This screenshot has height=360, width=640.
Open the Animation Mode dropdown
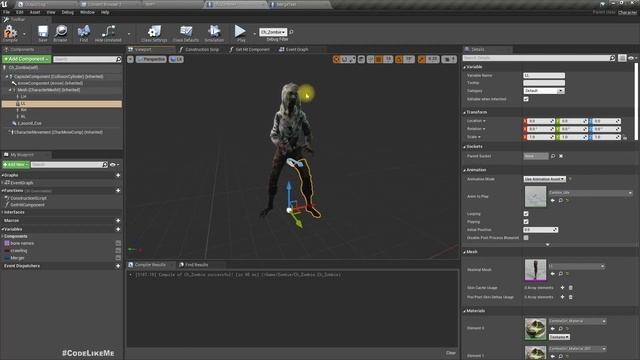tap(544, 179)
